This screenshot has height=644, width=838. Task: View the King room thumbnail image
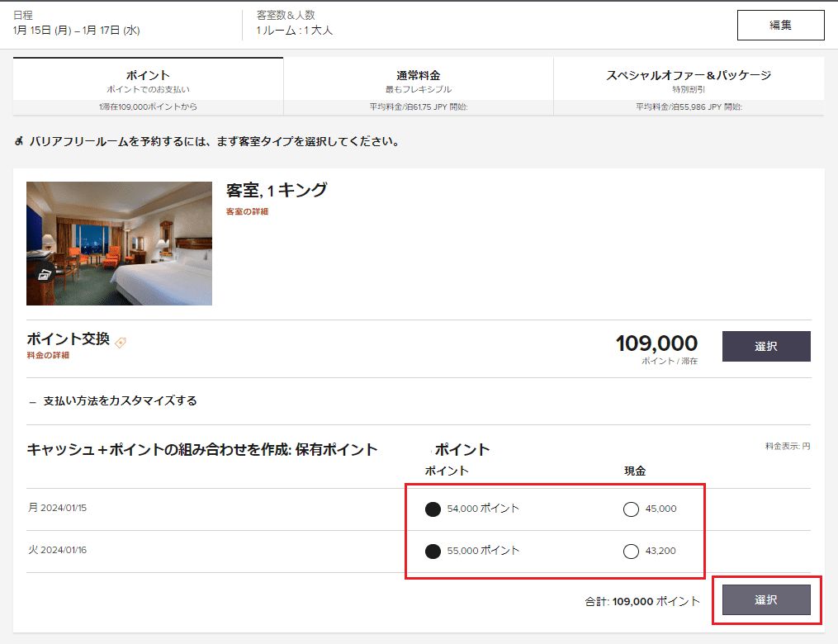pyautogui.click(x=119, y=244)
